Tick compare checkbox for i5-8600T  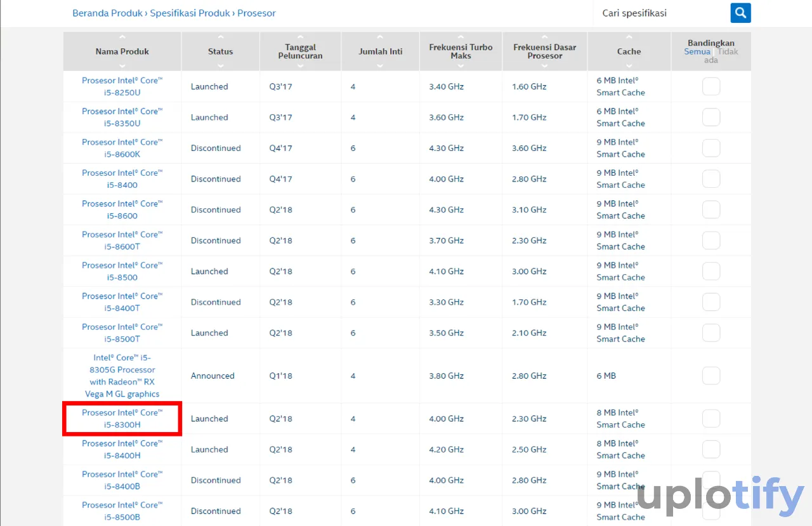(711, 240)
